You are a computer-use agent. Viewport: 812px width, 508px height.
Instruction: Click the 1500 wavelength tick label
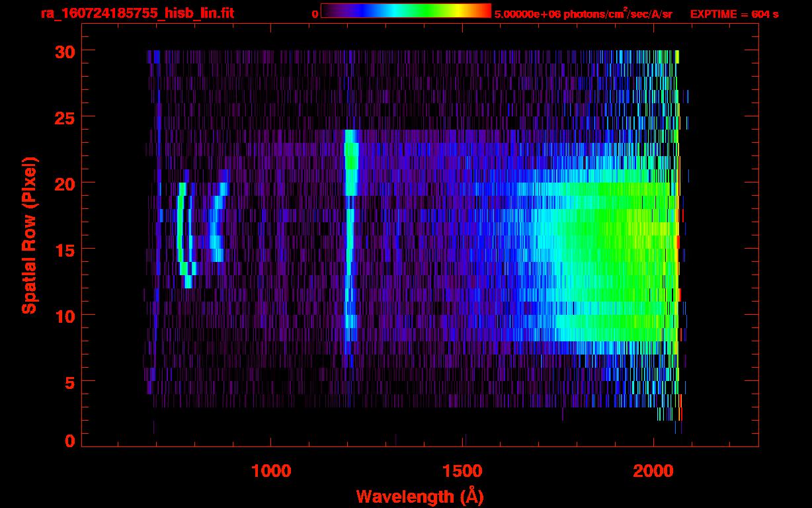[462, 470]
